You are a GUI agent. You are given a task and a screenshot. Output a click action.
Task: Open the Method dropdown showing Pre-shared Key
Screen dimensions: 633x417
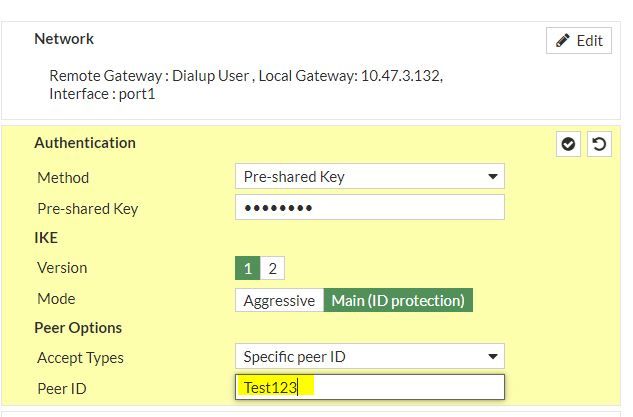pyautogui.click(x=369, y=177)
